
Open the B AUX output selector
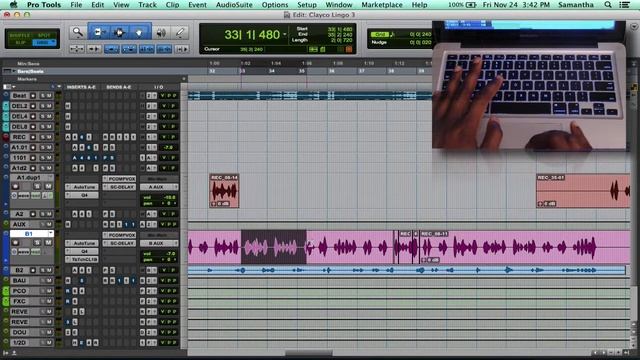pos(159,243)
